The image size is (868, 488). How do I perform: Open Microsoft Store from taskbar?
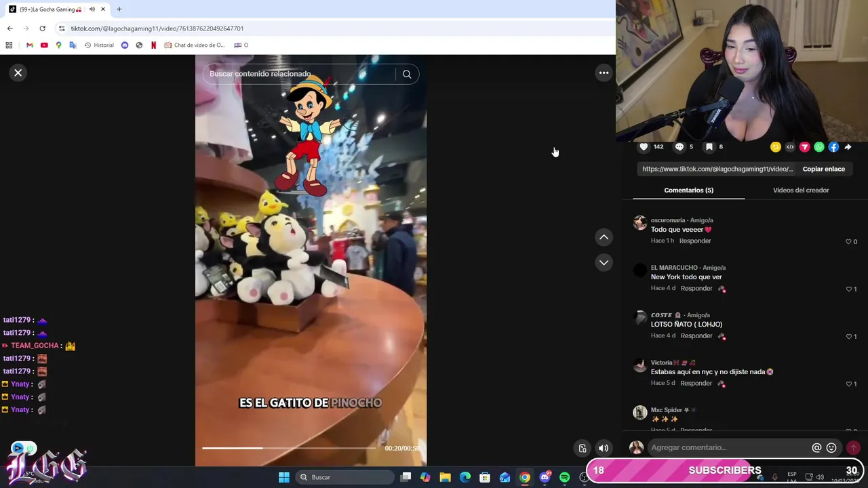point(485,477)
